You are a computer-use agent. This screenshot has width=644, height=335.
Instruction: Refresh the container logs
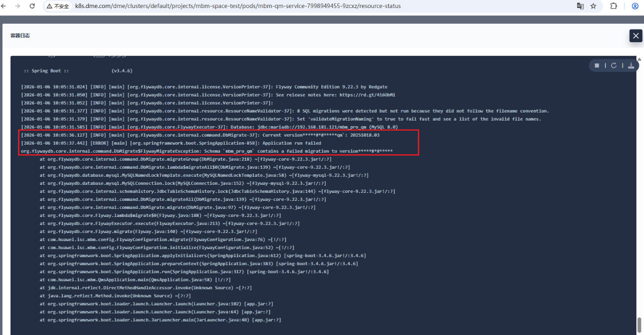(614, 65)
